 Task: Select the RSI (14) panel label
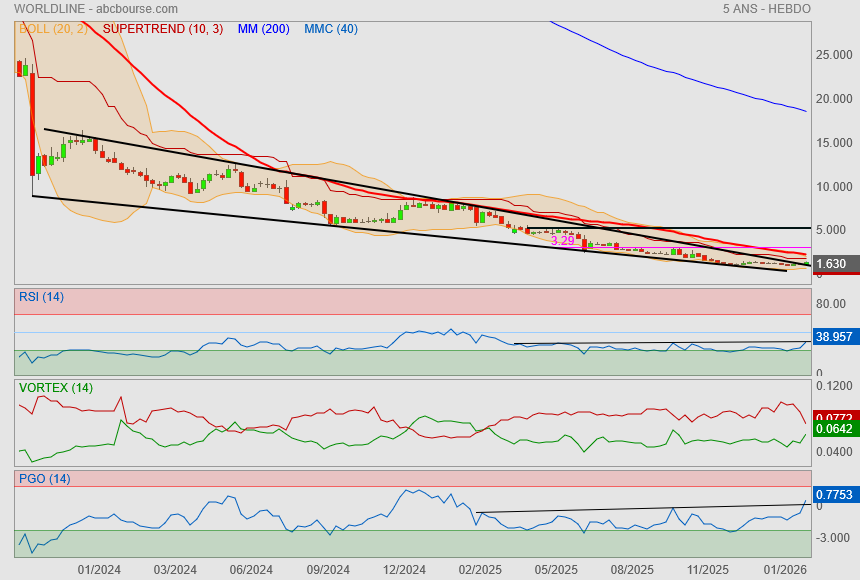[x=41, y=296]
